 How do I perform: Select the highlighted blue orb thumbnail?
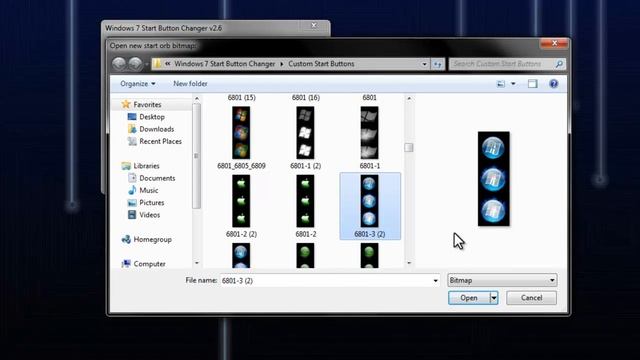369,201
